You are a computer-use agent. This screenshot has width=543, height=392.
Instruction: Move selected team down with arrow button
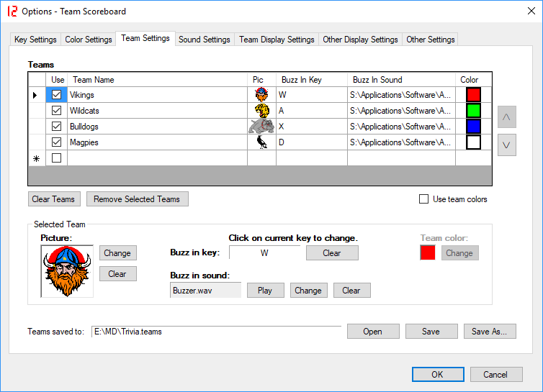click(506, 145)
